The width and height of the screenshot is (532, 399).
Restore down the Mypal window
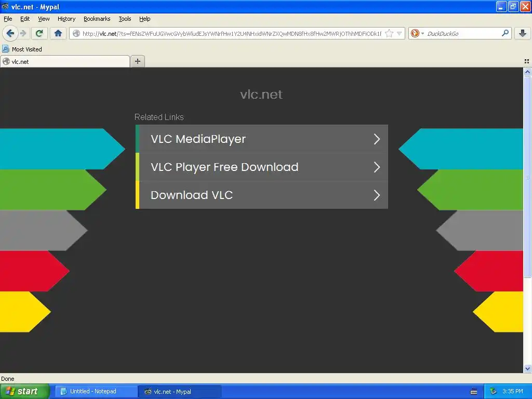point(513,6)
